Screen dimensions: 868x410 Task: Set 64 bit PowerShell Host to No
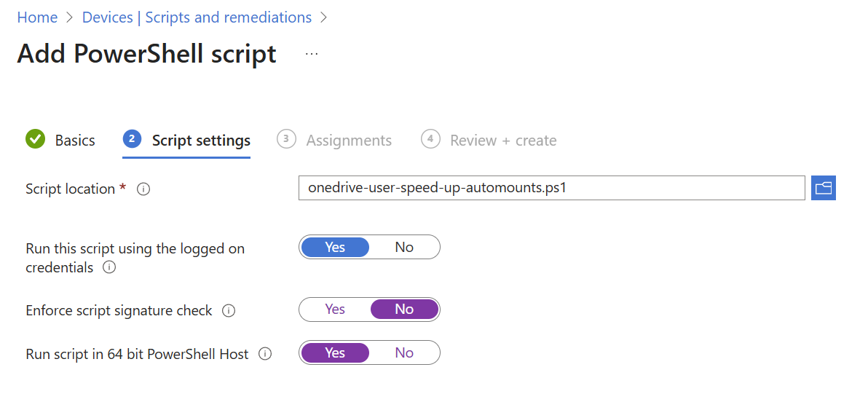(404, 352)
